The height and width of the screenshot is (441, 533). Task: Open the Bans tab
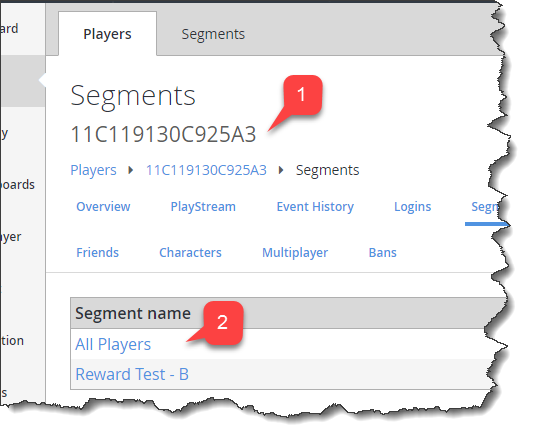point(382,252)
